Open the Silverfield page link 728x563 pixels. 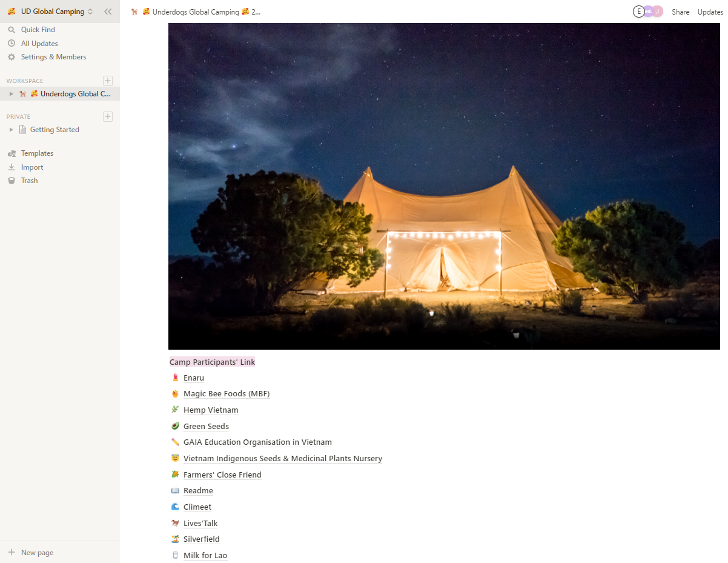pos(202,539)
